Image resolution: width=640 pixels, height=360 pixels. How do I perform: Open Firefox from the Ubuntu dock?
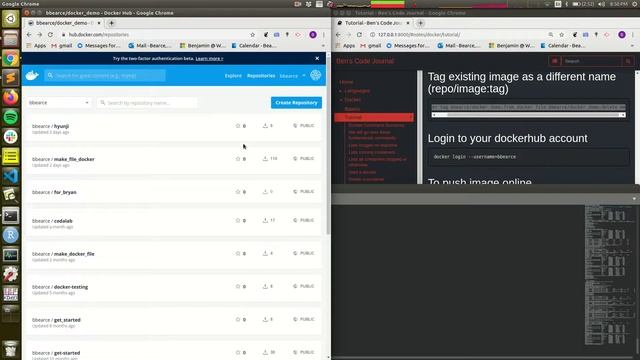coord(11,97)
